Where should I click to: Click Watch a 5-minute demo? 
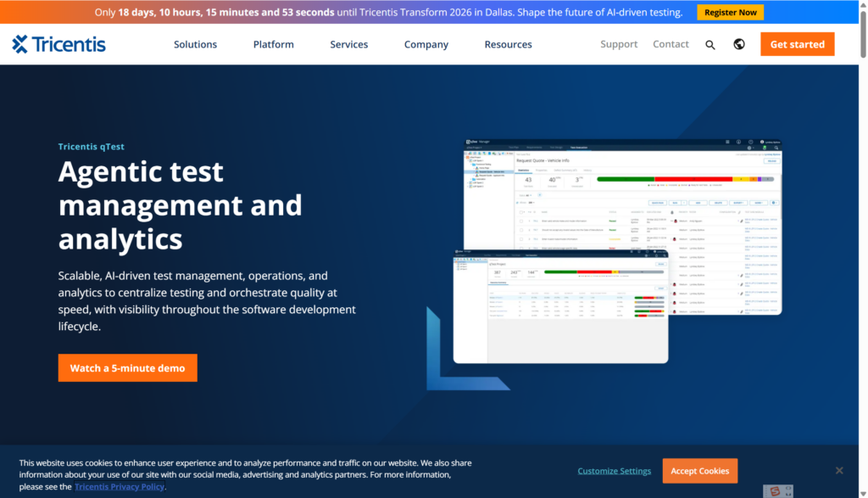127,368
